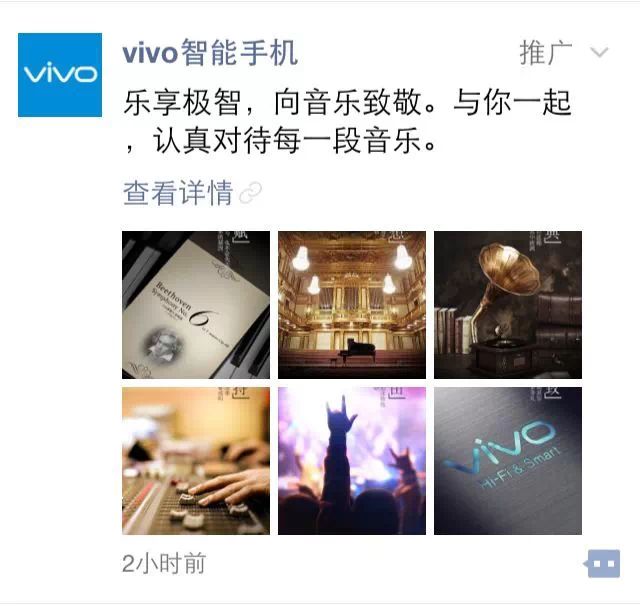Viewport: 640px width, 606px height.
Task: Tap the comment bubble icon with two dots
Action: (602, 564)
